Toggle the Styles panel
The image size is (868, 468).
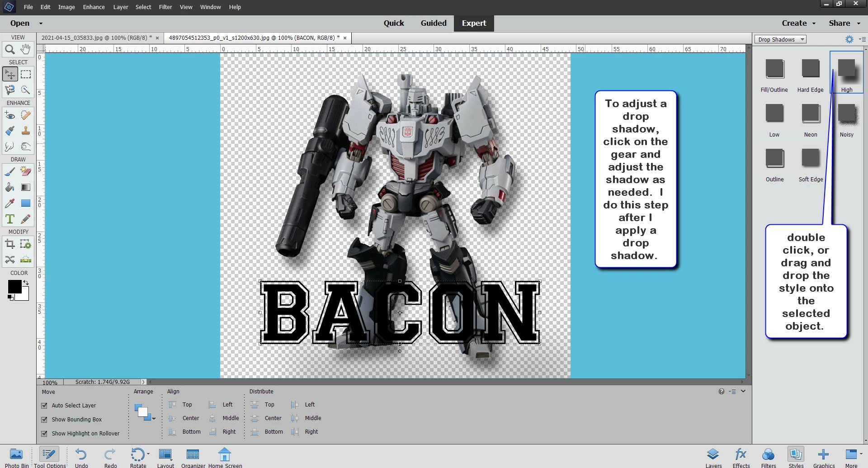click(x=796, y=457)
